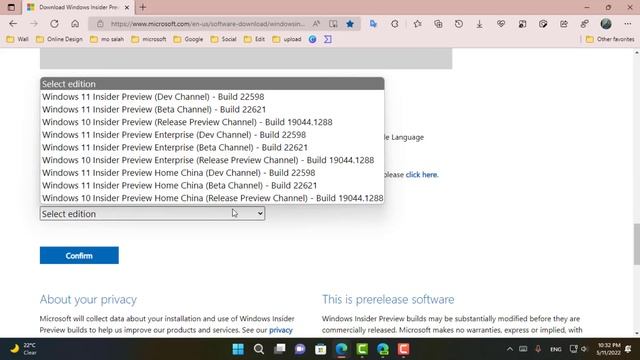Select Windows 10 Insider Preview Enterprise (Release Preview Channel)

212,160
